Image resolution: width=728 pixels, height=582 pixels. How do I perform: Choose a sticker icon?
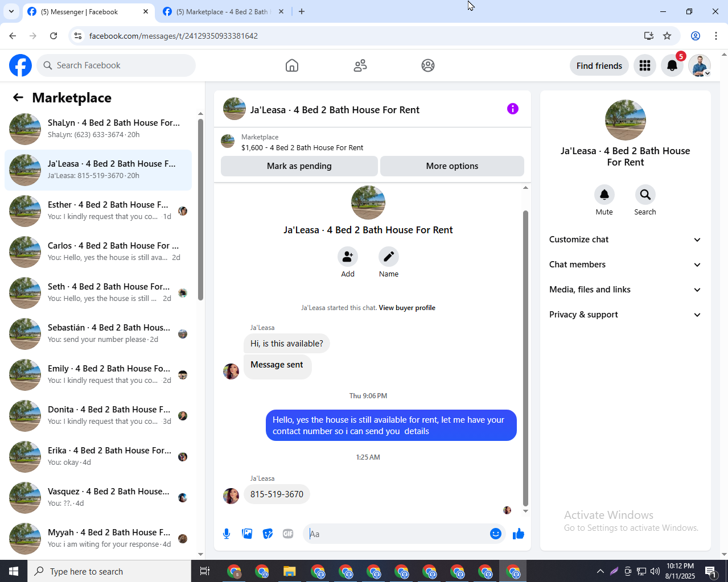click(x=268, y=534)
